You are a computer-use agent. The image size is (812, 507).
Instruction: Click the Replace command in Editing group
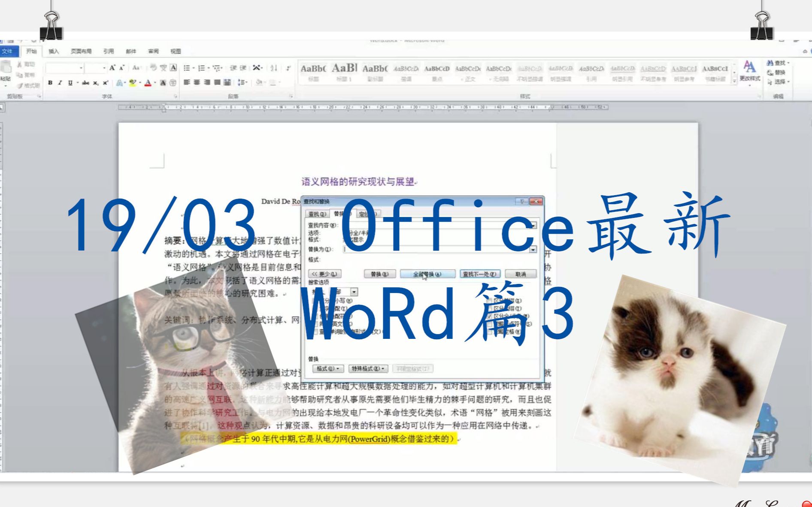pos(776,72)
